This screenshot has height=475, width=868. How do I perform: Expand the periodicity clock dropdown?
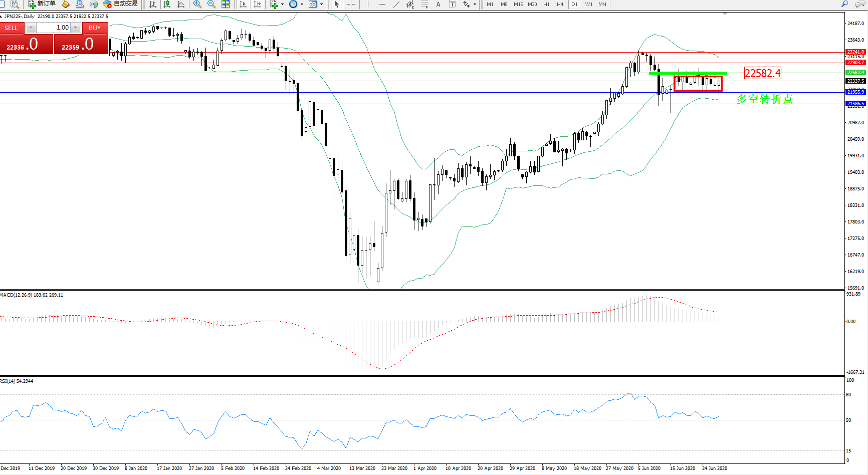pos(302,4)
